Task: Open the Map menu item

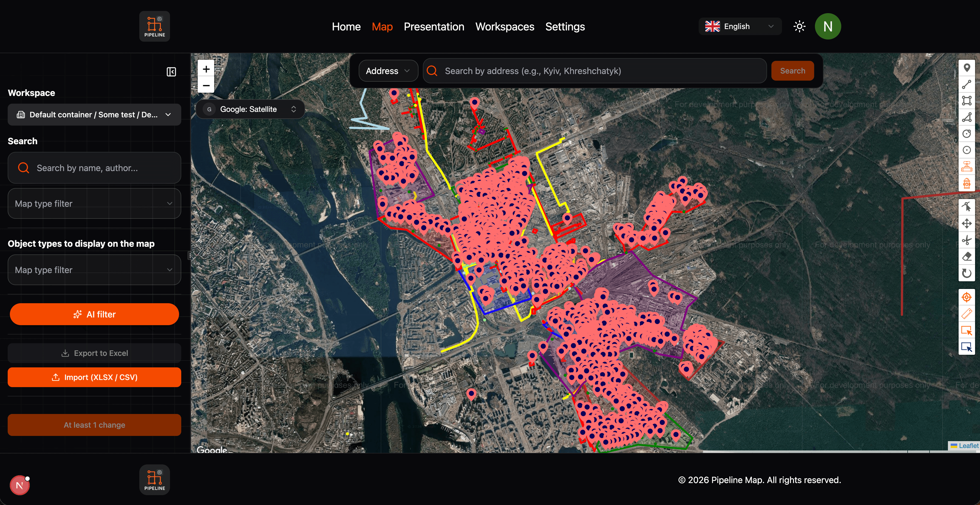Action: point(382,27)
